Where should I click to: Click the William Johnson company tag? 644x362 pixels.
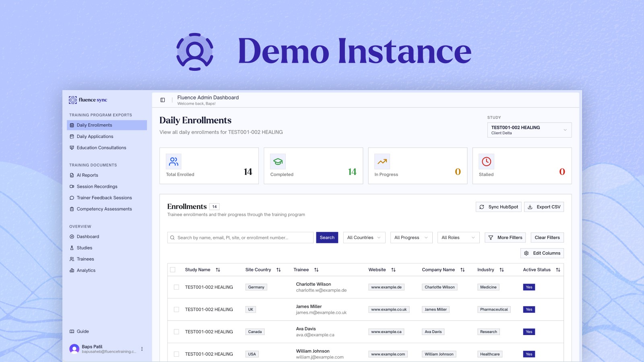pyautogui.click(x=439, y=354)
